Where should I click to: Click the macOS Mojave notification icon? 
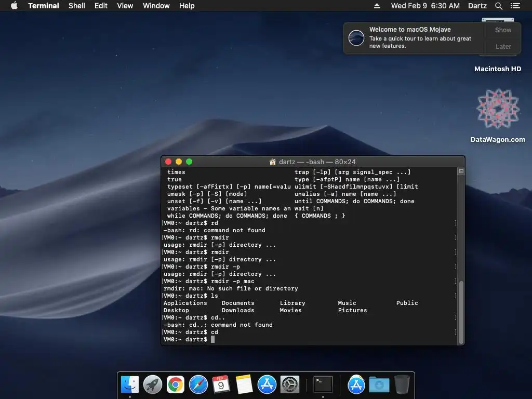click(356, 37)
